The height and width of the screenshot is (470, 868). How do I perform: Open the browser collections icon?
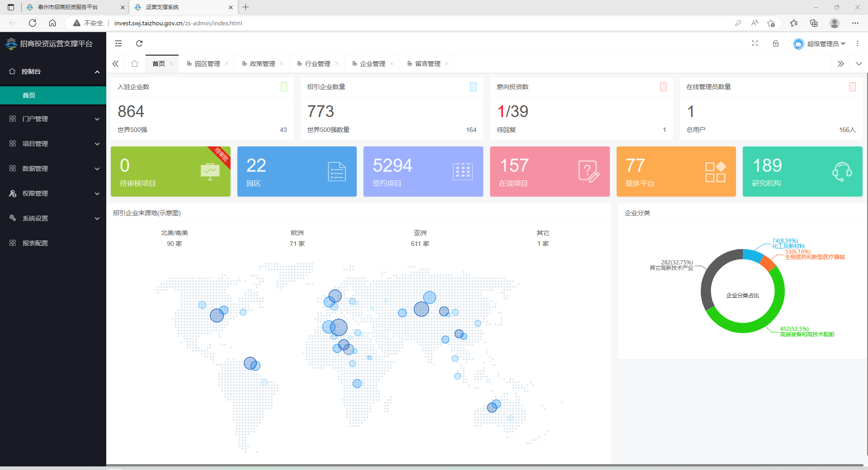pos(814,23)
